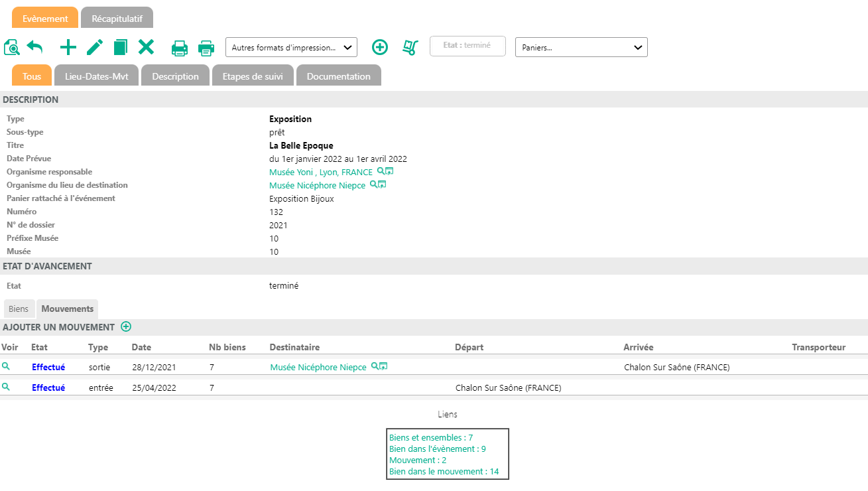This screenshot has width=868, height=491.
Task: Follow the 'Bien dans le mouvement : 14' link
Action: point(444,472)
